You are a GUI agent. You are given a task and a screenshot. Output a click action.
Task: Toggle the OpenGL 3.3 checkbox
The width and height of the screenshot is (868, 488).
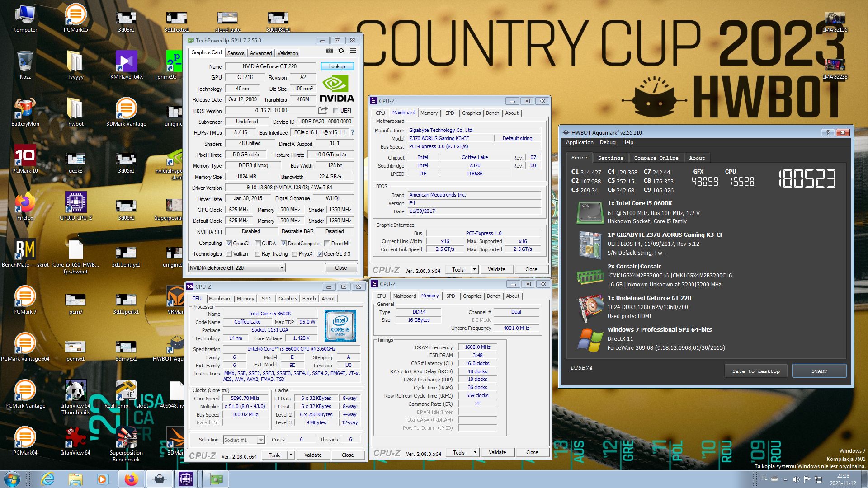click(320, 254)
